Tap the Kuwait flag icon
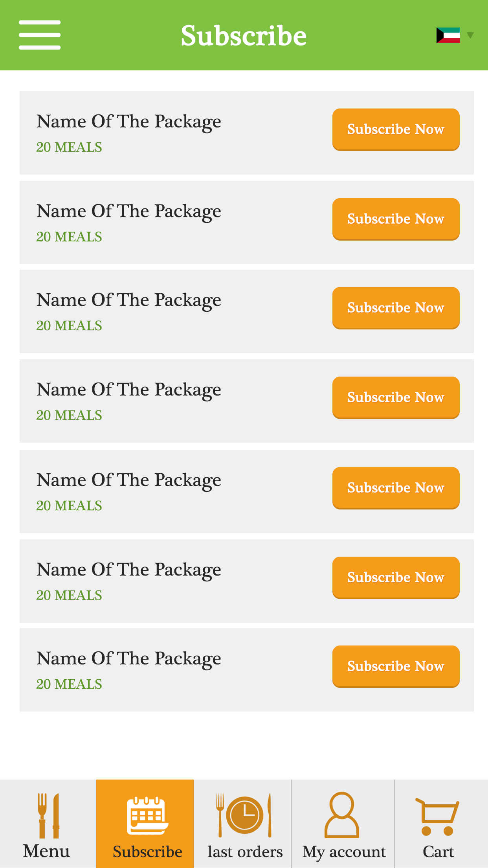 tap(448, 35)
